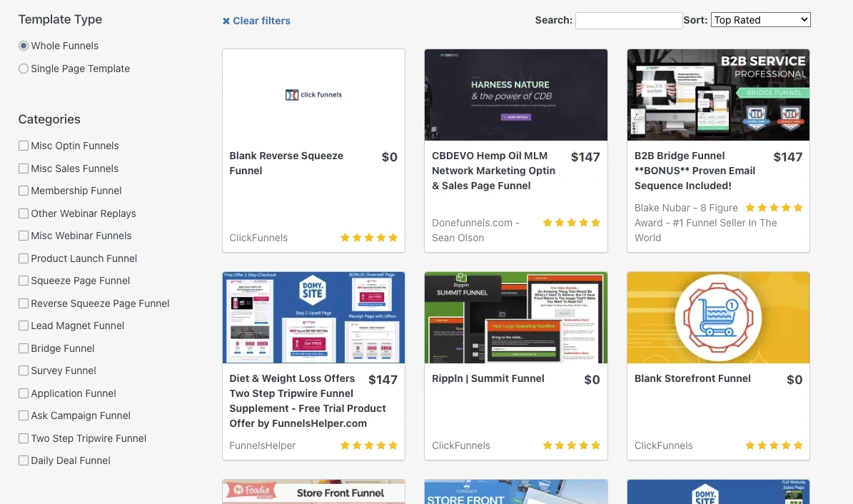Click the star rating on Blank Reverse Squeeze Funnel

coord(369,238)
